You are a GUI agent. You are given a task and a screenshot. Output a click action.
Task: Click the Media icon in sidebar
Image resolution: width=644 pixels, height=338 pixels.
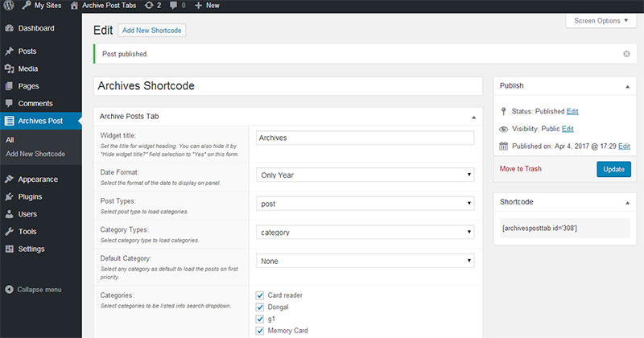(x=9, y=68)
